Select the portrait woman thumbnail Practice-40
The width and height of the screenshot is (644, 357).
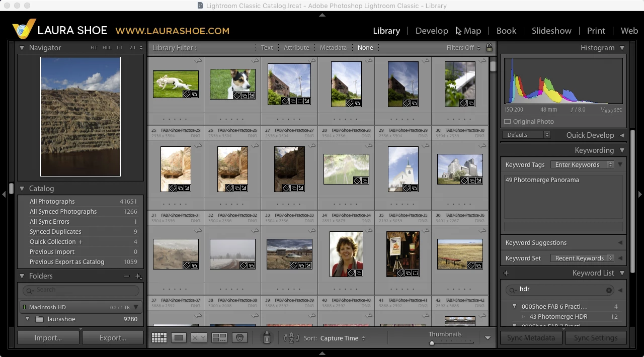tap(346, 254)
